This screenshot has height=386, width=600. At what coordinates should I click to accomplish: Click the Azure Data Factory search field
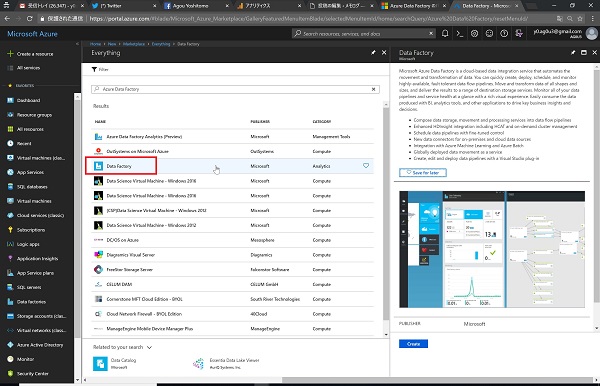235,89
